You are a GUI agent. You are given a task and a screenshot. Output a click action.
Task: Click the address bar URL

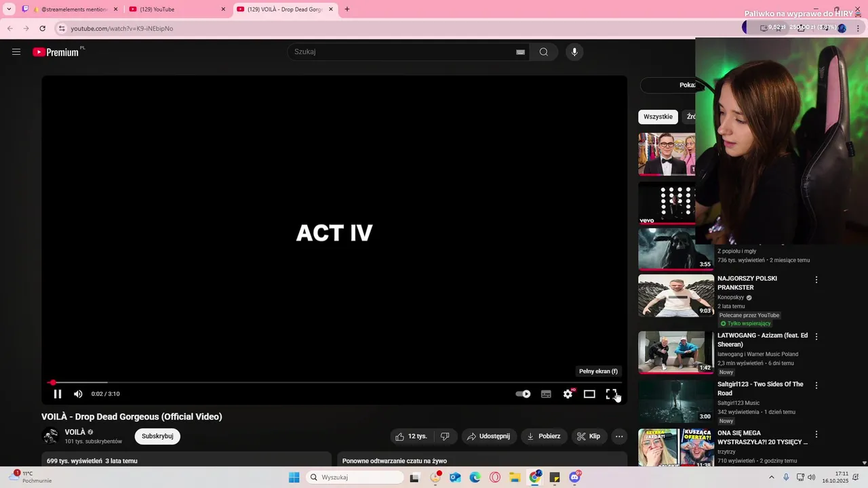(x=122, y=28)
